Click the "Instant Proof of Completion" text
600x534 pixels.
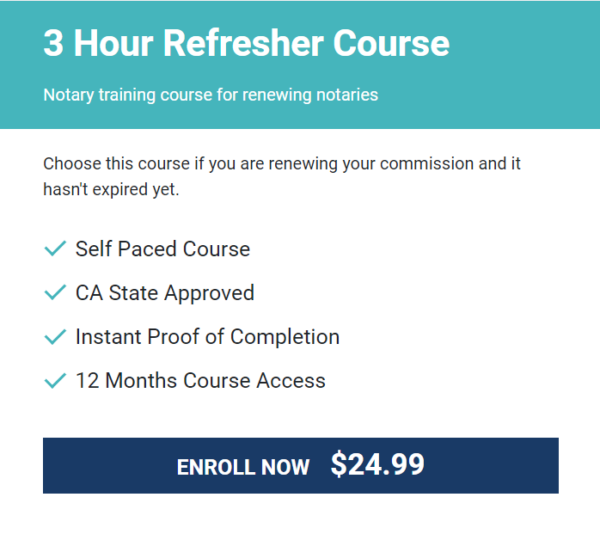(x=207, y=337)
